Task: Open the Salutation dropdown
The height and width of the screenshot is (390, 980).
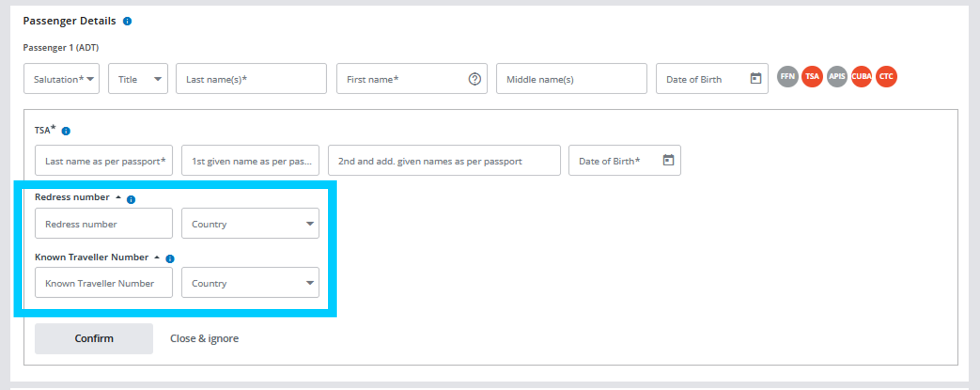Action: tap(62, 79)
